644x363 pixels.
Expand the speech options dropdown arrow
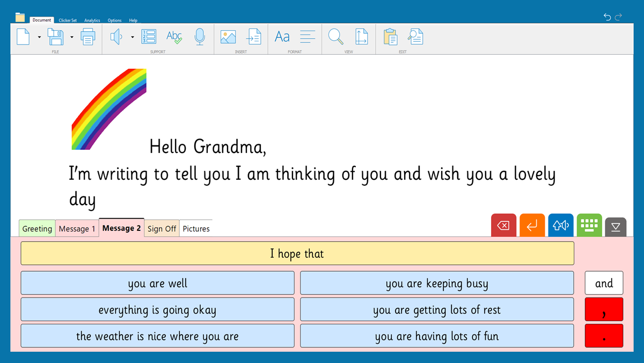(x=132, y=37)
